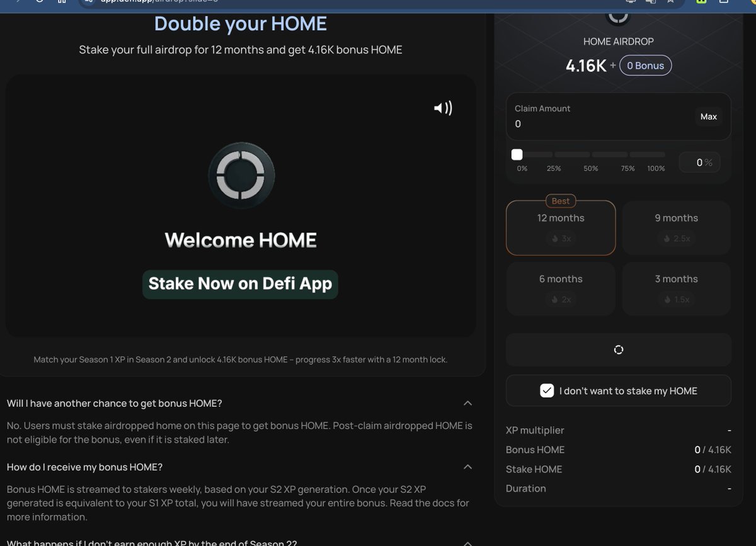Click the "Match your Season 1 XP" caption

point(241,360)
